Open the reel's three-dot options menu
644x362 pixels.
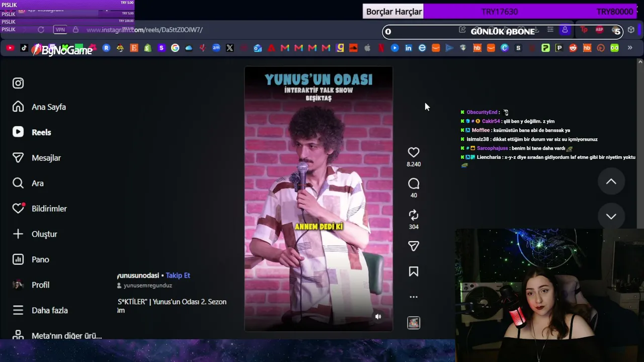click(414, 297)
